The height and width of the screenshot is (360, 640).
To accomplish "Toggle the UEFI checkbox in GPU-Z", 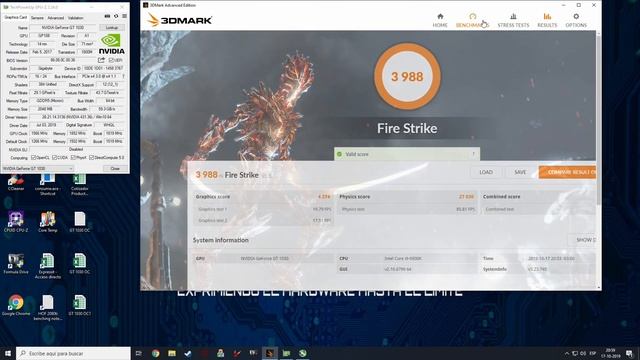I will (111, 60).
